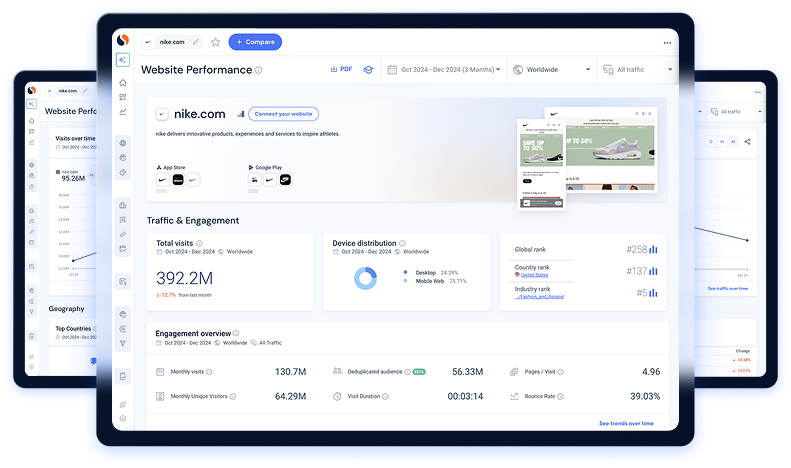This screenshot has height=468, width=791.
Task: Click the bar chart icon beside Global rank #258
Action: (x=653, y=249)
